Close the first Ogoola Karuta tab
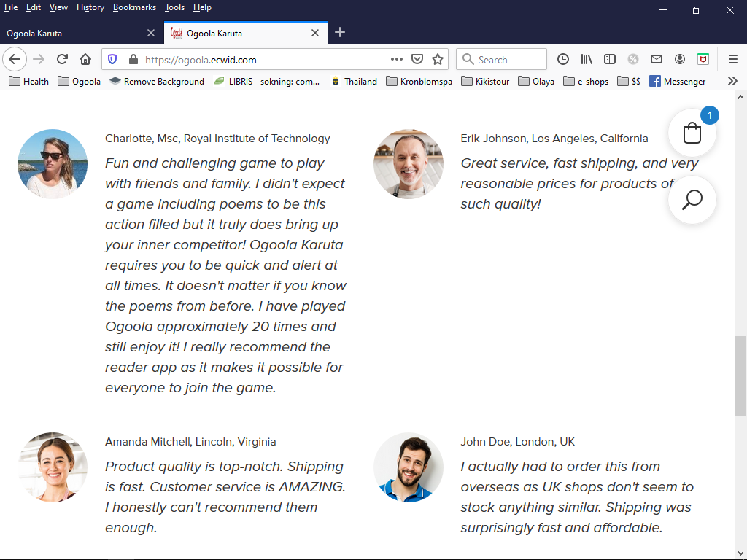 tap(151, 33)
